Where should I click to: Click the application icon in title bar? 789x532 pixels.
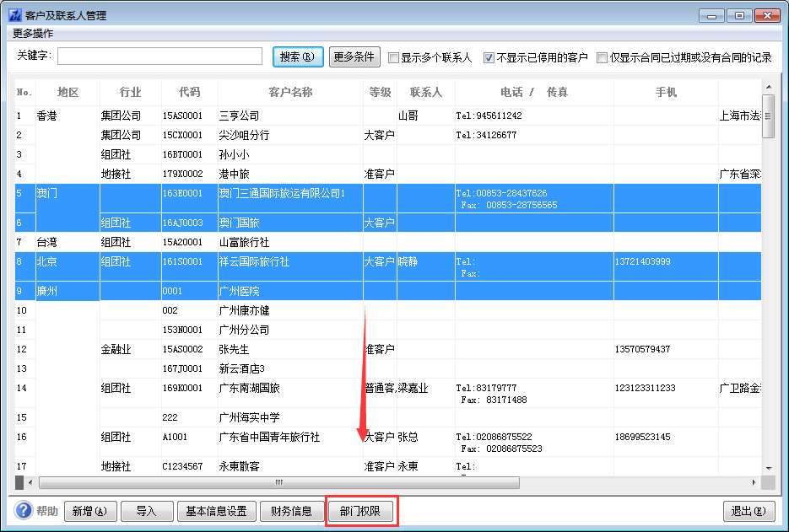[x=14, y=16]
